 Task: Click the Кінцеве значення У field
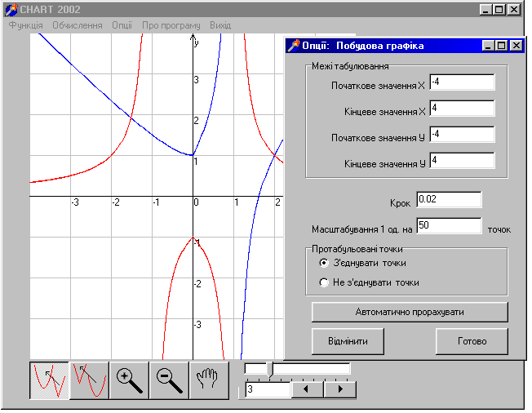[x=462, y=160]
